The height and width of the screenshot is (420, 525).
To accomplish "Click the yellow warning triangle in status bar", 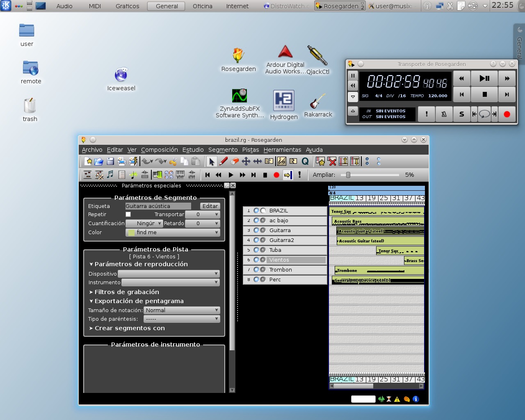I will point(397,399).
